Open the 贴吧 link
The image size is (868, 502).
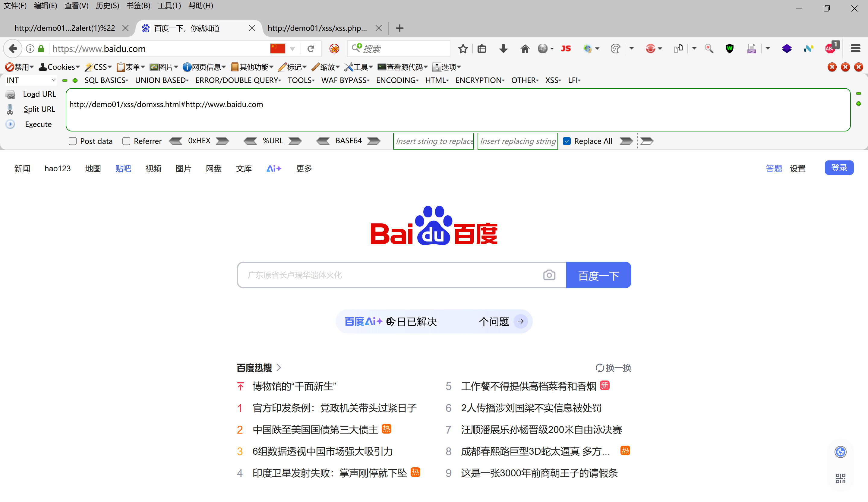coord(123,169)
